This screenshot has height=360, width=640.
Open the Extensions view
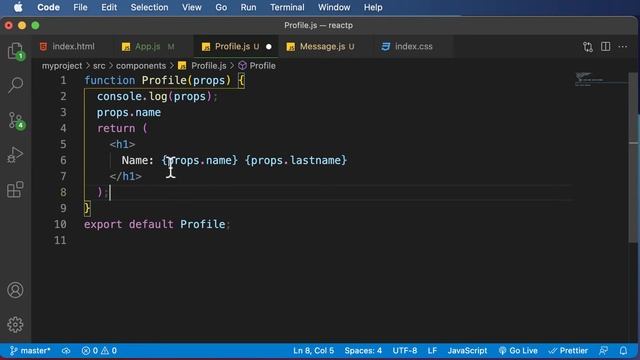point(16,190)
